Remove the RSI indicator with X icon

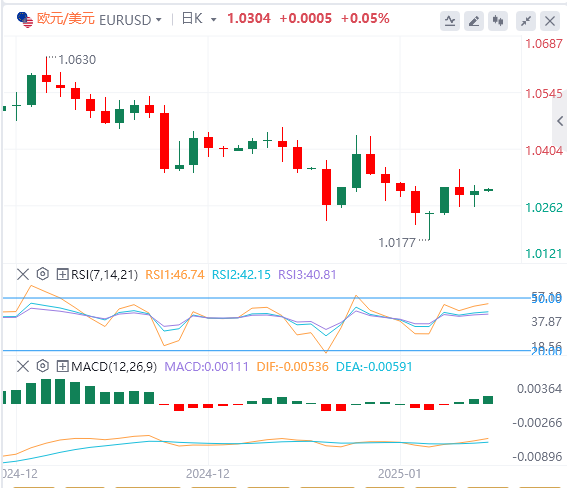click(x=23, y=274)
